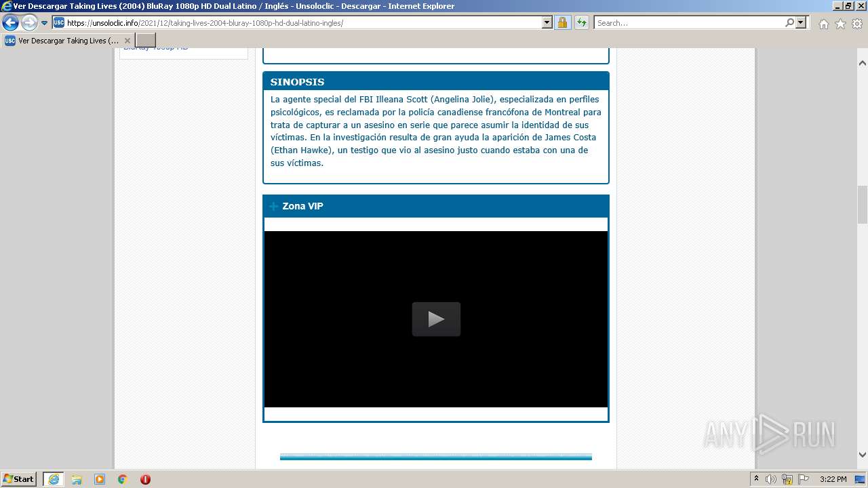Screen dimensions: 868x488
Task: Open the volume speaker tray icon
Action: (771, 479)
